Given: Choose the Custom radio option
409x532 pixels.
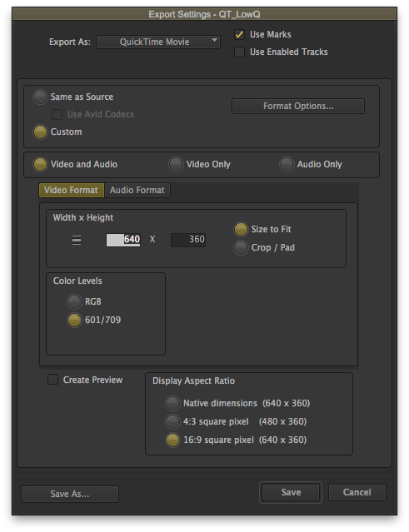Looking at the screenshot, I should pyautogui.click(x=40, y=132).
